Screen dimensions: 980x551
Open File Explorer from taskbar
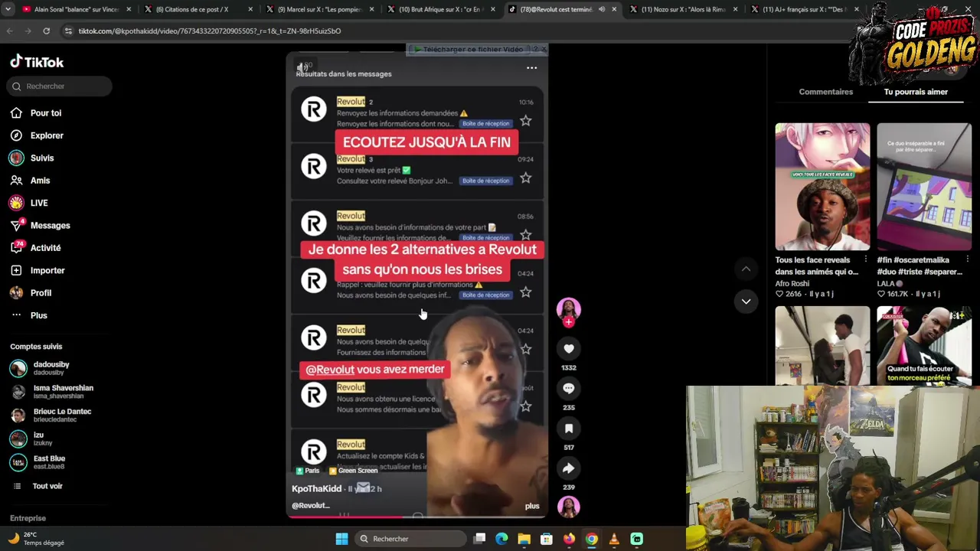(524, 539)
